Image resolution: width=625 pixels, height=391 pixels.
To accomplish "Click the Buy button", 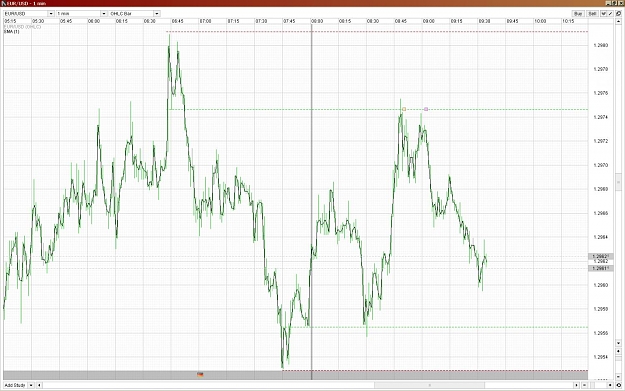I will [x=578, y=14].
